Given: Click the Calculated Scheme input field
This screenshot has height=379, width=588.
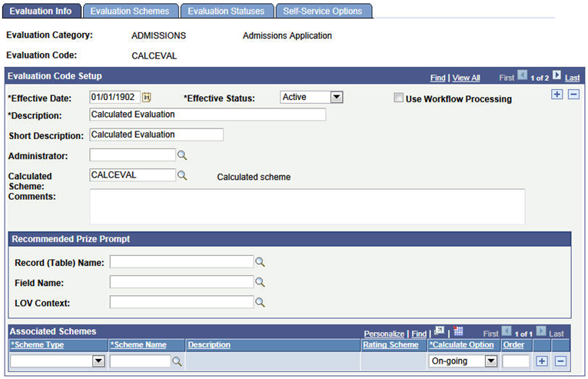Looking at the screenshot, I should coord(132,175).
